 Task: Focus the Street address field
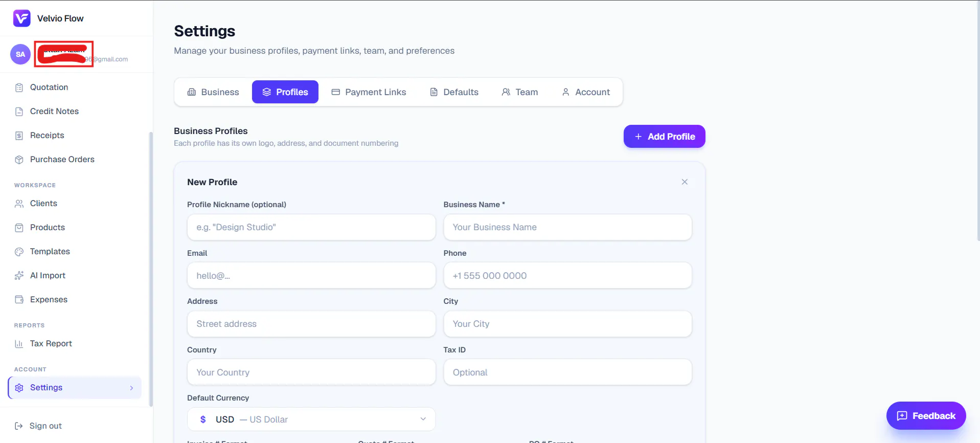coord(311,324)
